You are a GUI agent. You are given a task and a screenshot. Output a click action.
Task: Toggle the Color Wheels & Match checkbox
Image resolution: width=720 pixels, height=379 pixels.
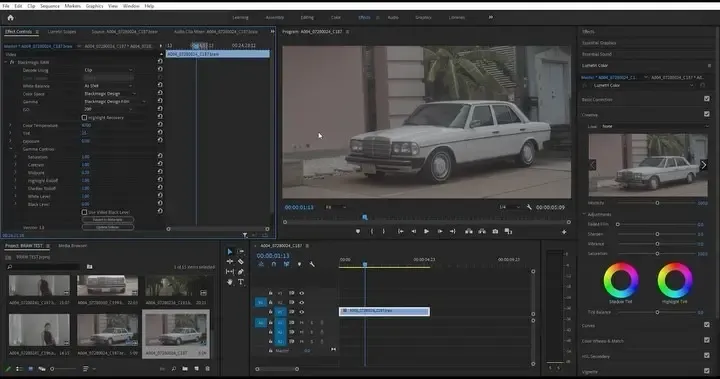707,340
